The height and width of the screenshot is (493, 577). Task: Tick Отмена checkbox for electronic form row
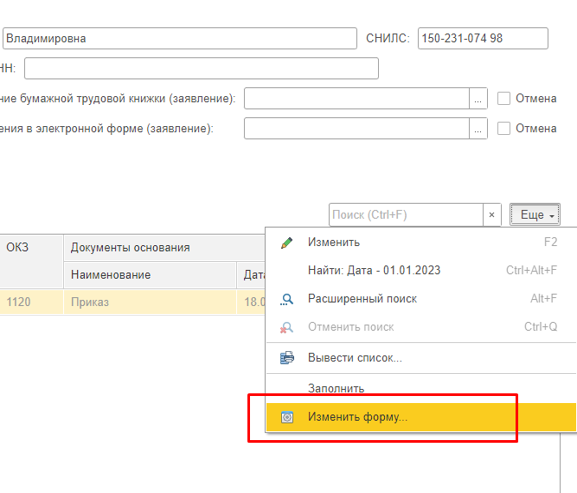click(x=503, y=128)
